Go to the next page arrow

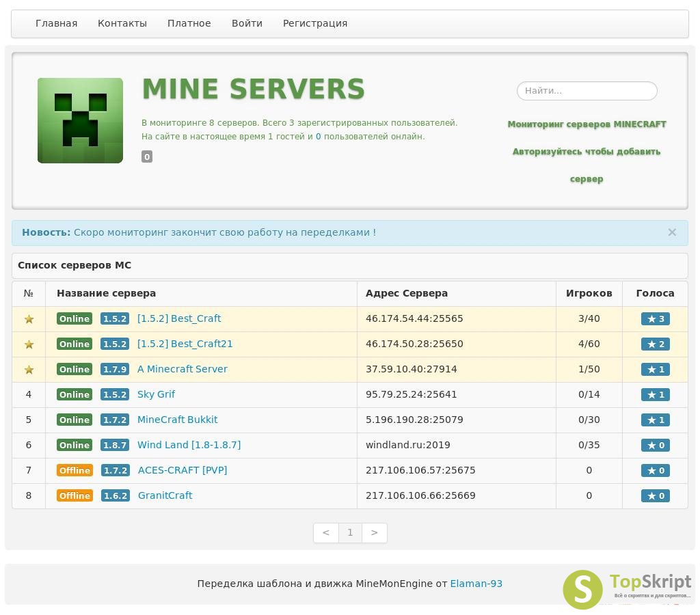coord(374,533)
